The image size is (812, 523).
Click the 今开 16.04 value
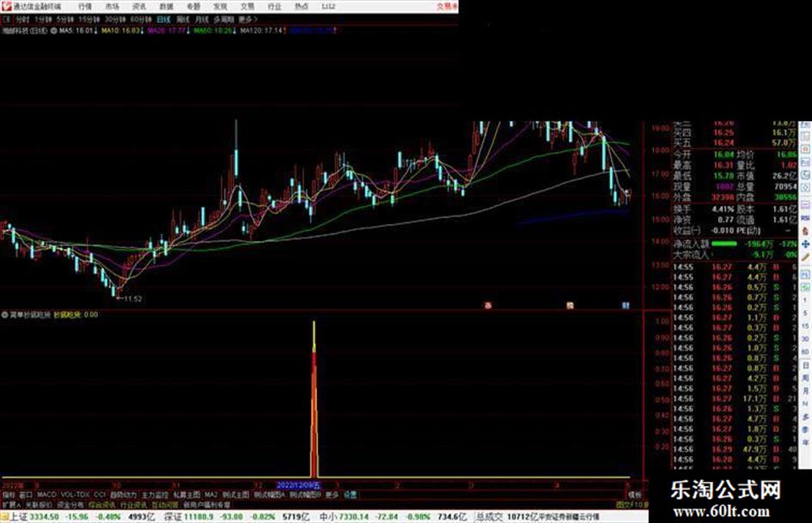click(x=723, y=155)
